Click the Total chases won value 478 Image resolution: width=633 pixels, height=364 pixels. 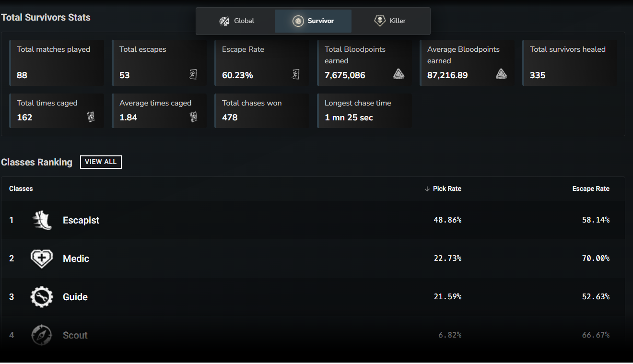pos(230,117)
